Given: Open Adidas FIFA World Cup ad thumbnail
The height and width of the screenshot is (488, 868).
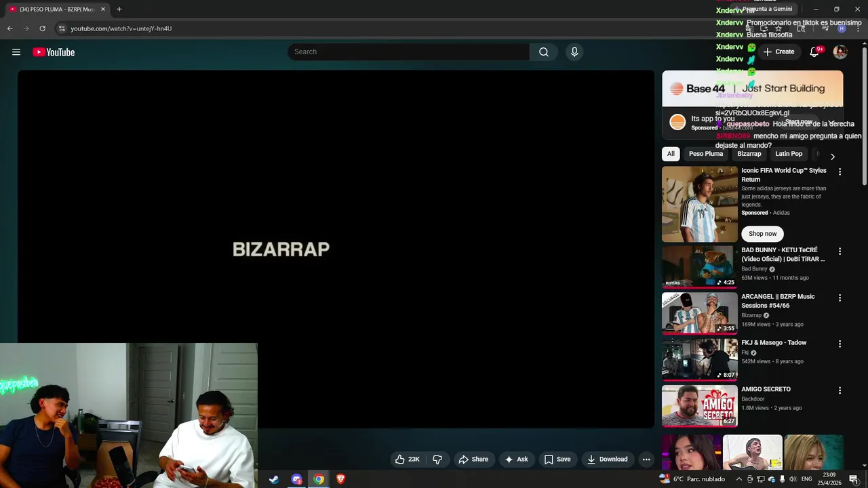Looking at the screenshot, I should pos(700,204).
